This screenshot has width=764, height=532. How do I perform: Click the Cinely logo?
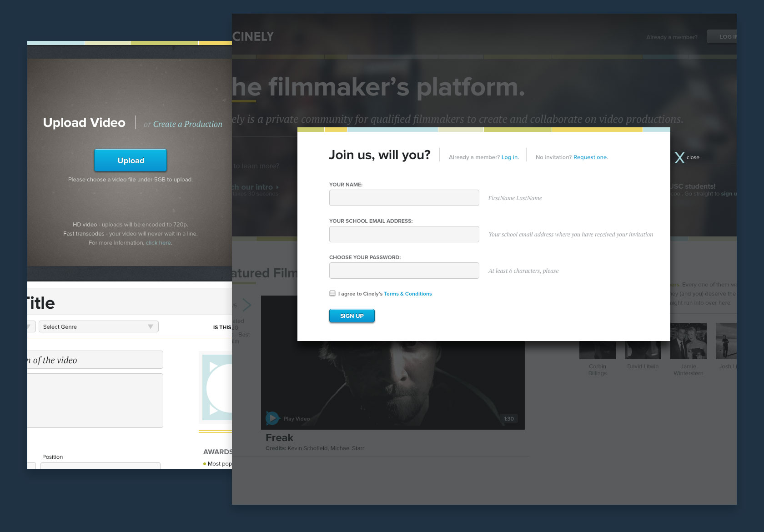tap(253, 36)
